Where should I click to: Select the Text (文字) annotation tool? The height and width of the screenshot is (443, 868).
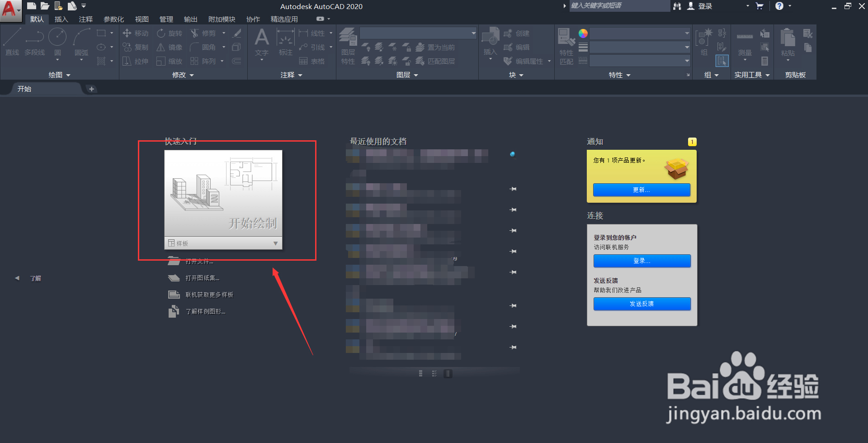pyautogui.click(x=262, y=42)
